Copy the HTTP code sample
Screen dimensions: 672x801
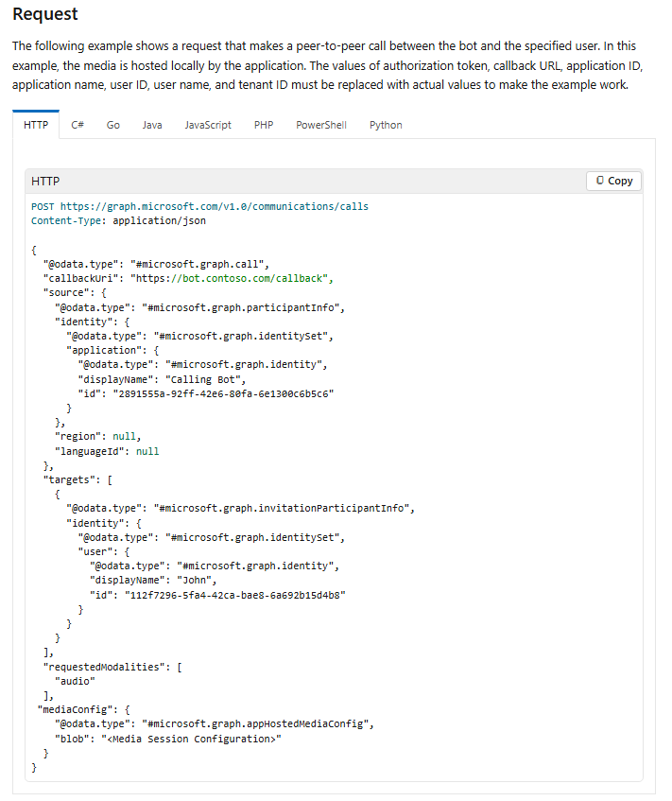(x=613, y=181)
